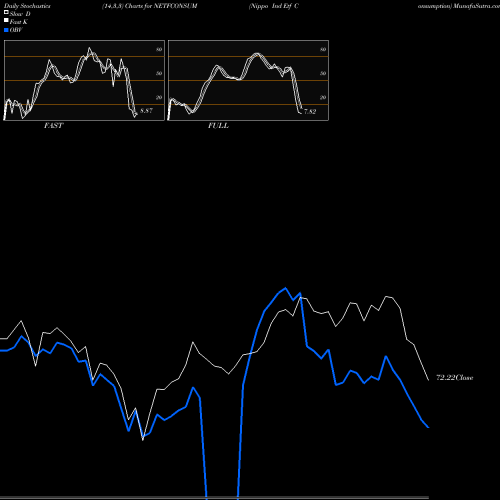Click the Fast K legend swatch
Screen dimensions: 500x500
click(6, 20)
